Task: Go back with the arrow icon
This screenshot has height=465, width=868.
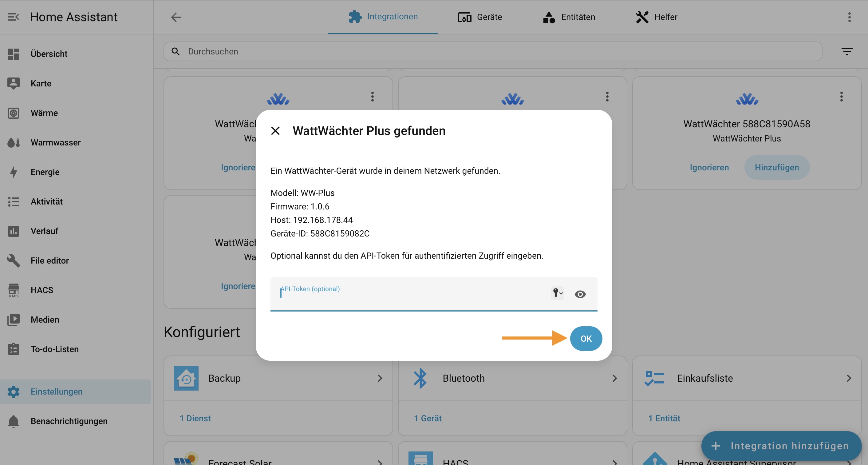Action: [176, 17]
